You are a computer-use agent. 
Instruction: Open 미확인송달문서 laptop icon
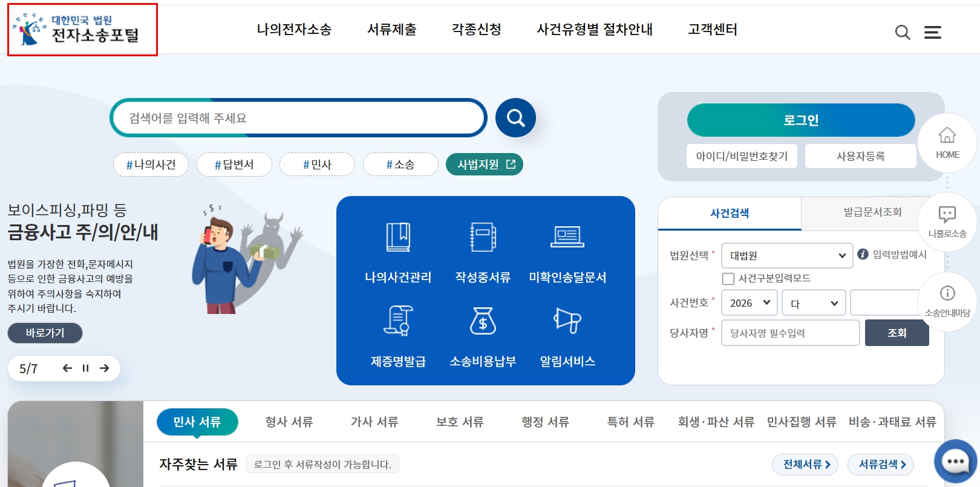coord(567,237)
